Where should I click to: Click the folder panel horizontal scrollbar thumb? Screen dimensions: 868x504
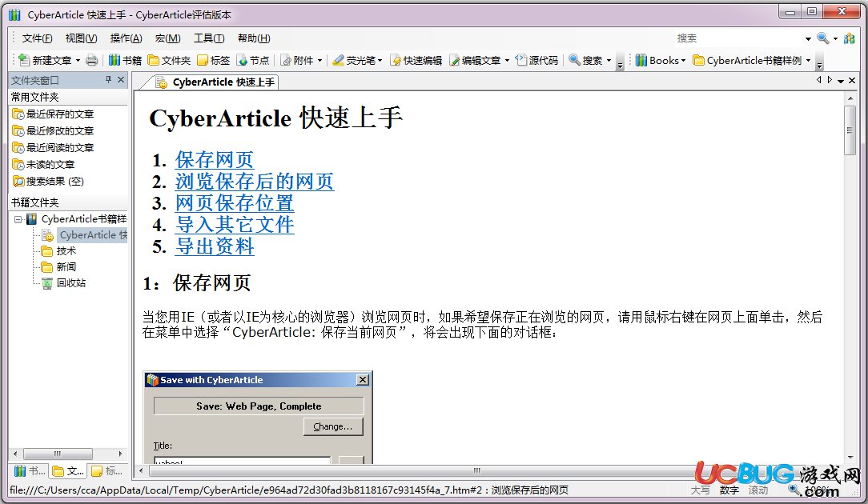coord(58,454)
